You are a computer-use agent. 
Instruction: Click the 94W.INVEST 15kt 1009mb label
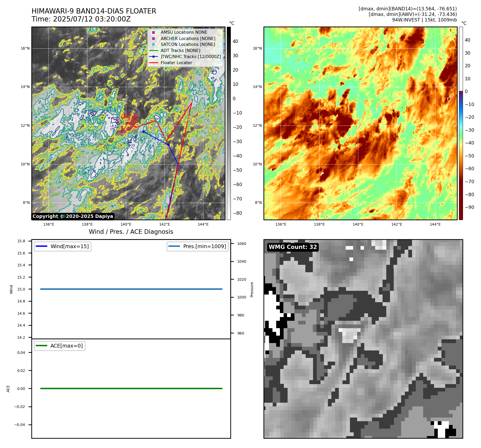[424, 20]
